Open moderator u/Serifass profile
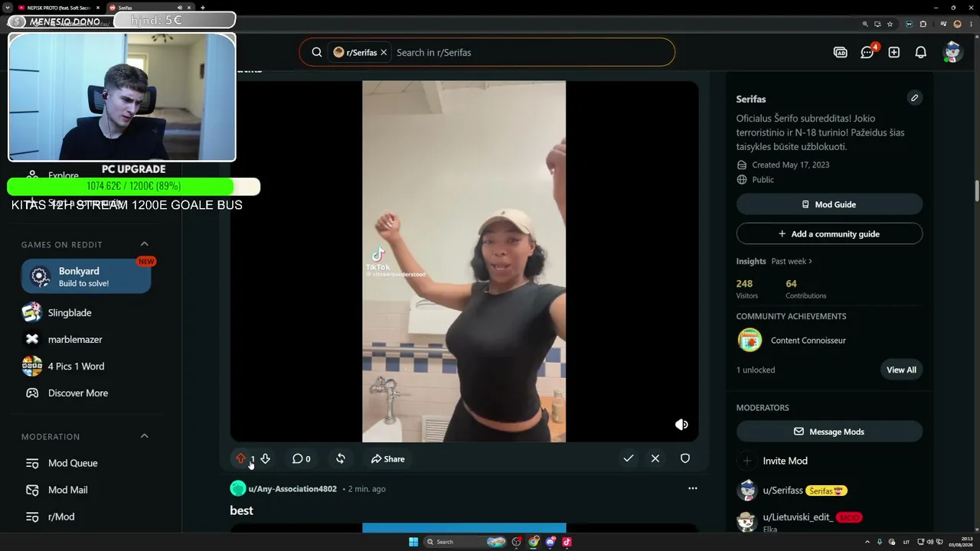This screenshot has height=551, width=980. (782, 491)
